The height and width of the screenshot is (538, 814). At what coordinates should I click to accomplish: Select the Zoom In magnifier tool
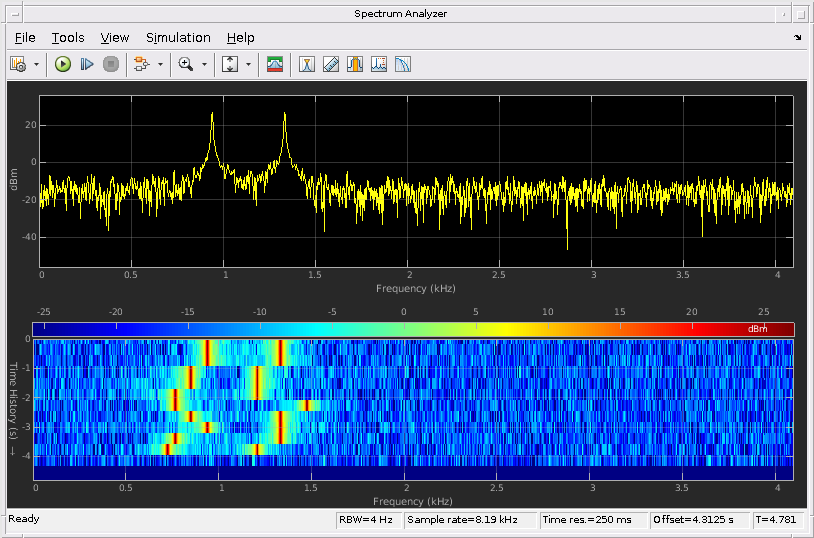point(185,64)
